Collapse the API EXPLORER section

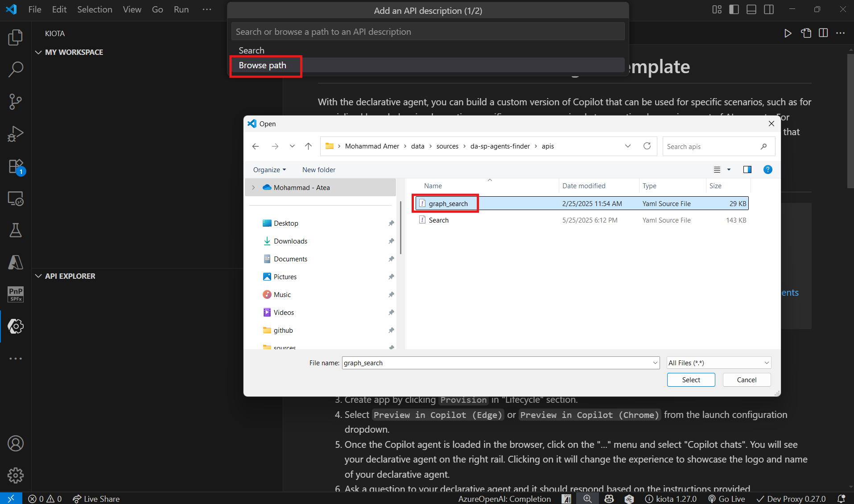[38, 276]
